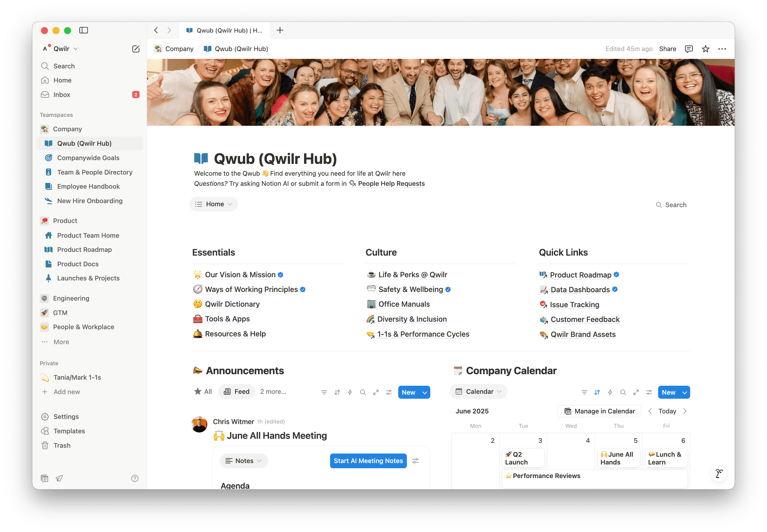Sort the Company Calendar view
The image size is (767, 532).
597,392
